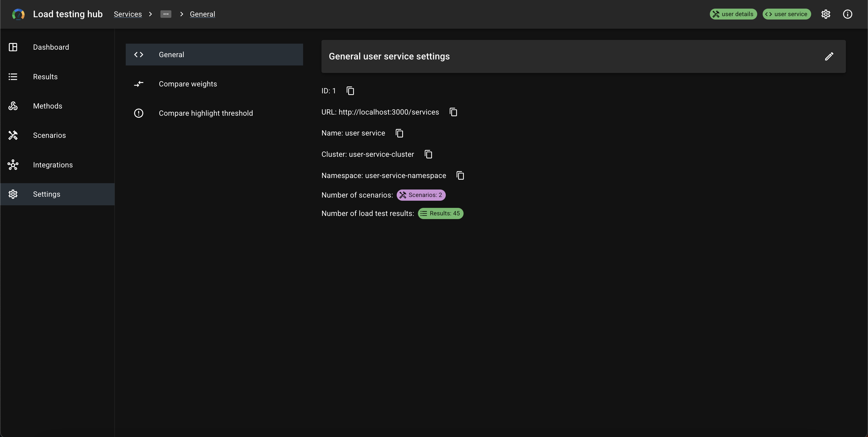This screenshot has height=437, width=868.
Task: Open the Compare weights settings tab
Action: 214,84
